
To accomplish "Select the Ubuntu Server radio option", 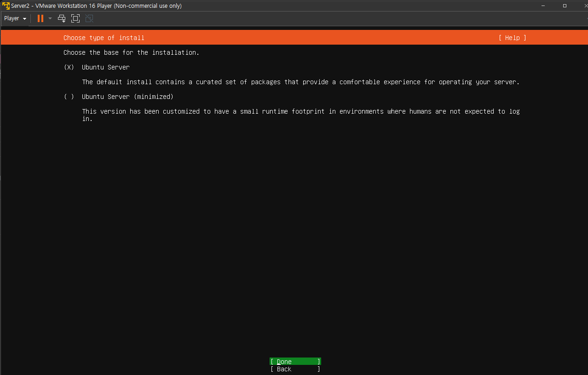I will click(x=69, y=67).
